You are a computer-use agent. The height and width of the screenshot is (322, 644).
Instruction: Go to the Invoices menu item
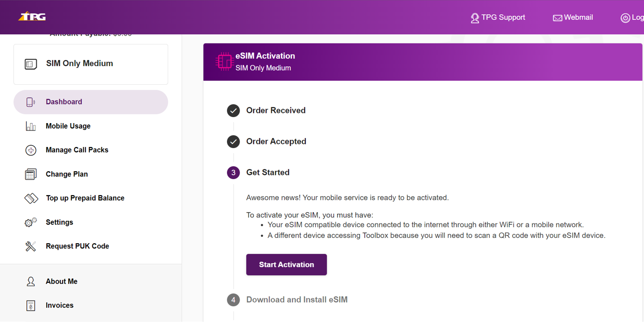point(59,305)
